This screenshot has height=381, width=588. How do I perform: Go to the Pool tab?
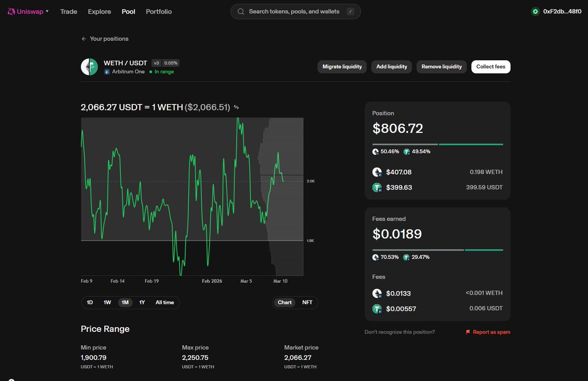click(x=128, y=11)
